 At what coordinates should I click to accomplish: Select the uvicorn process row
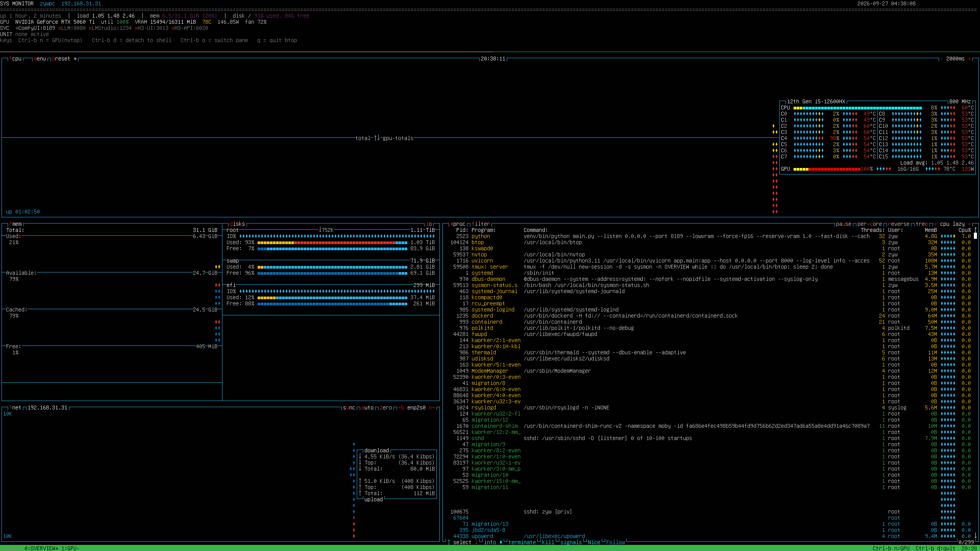(710, 261)
